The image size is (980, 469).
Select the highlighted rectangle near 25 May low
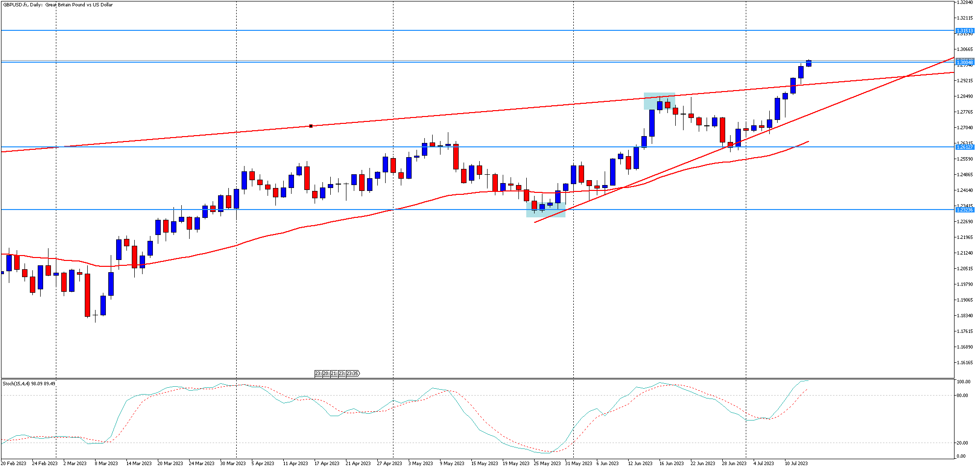pos(546,210)
